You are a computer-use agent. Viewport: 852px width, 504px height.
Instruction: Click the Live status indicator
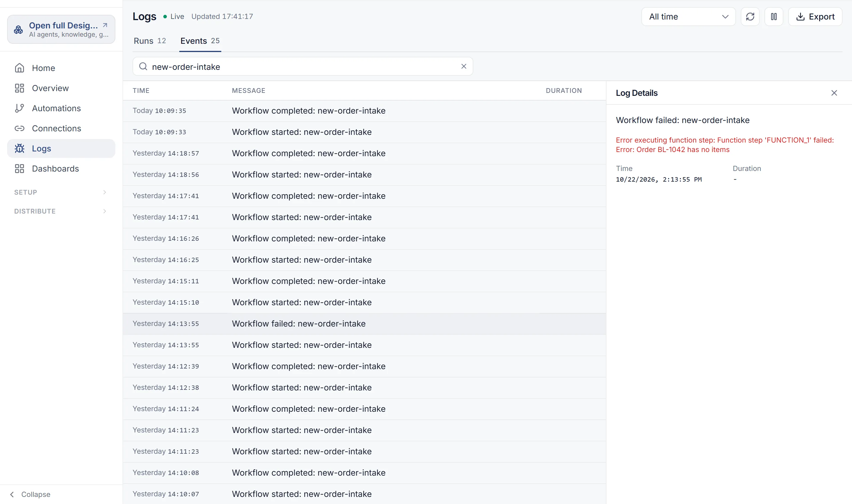point(174,16)
